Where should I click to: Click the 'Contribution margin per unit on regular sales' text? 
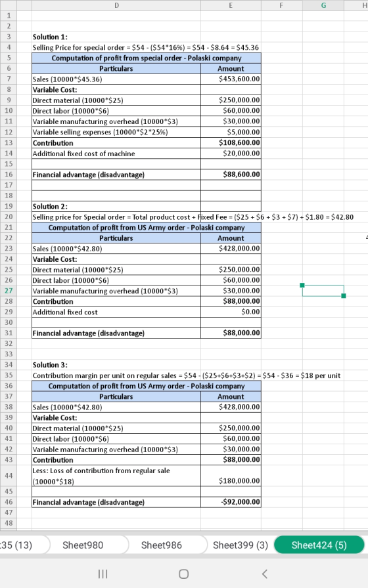[187, 375]
